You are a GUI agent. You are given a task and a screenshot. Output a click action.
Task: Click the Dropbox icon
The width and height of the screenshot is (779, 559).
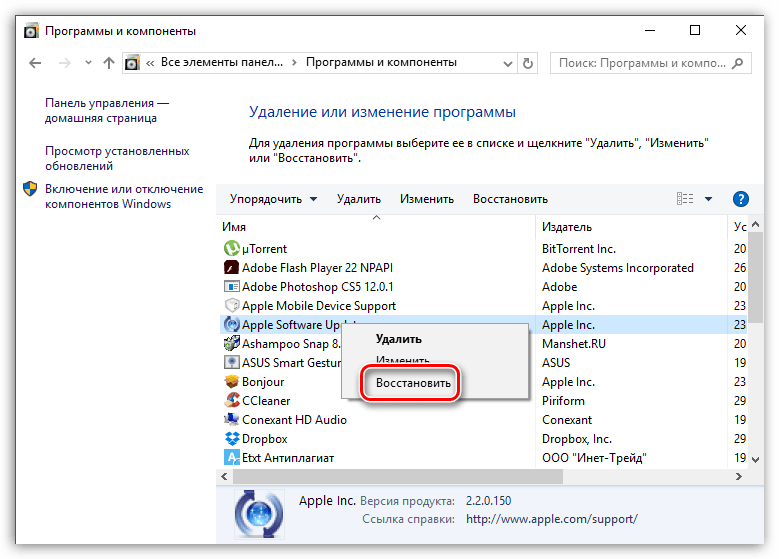[232, 439]
